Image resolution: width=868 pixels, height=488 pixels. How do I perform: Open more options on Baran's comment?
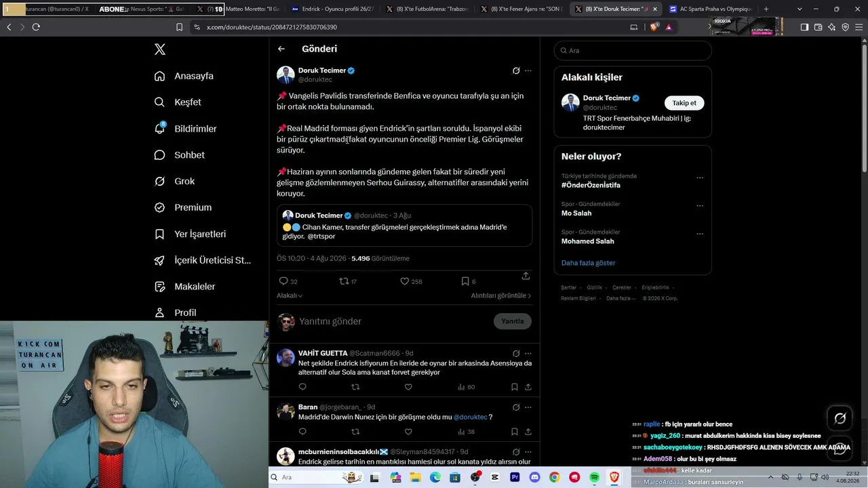pos(528,407)
